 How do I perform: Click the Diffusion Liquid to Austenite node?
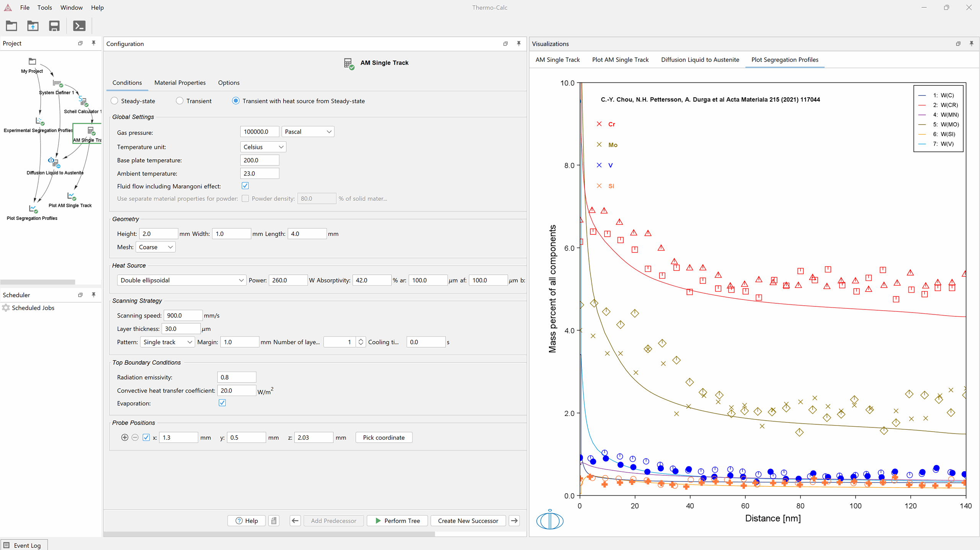coord(53,162)
